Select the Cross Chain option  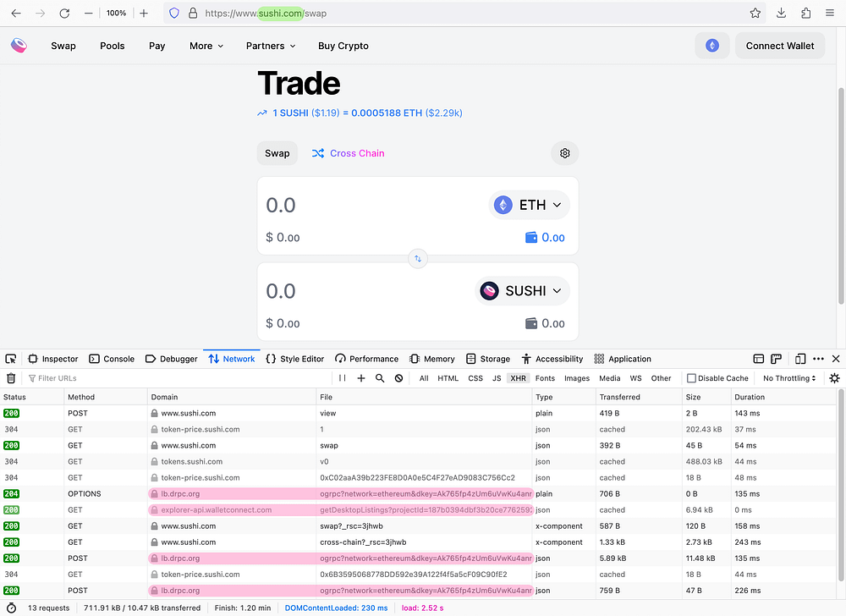[x=348, y=153]
